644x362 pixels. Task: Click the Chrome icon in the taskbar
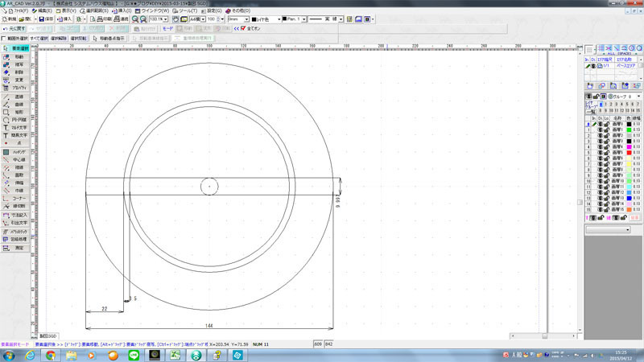click(51, 356)
